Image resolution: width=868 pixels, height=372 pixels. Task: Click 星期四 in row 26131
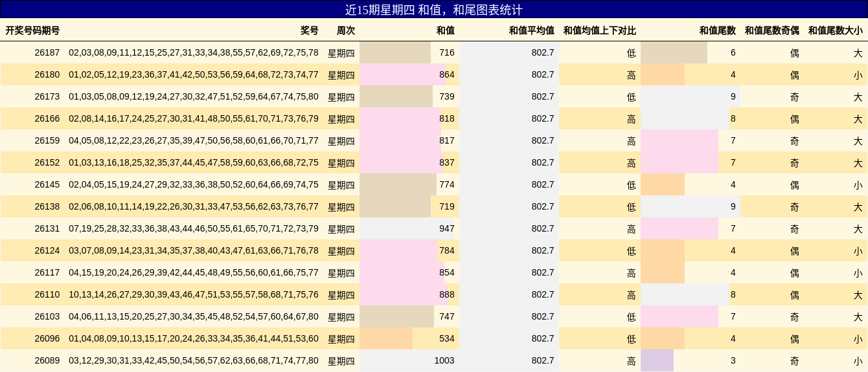click(x=341, y=229)
